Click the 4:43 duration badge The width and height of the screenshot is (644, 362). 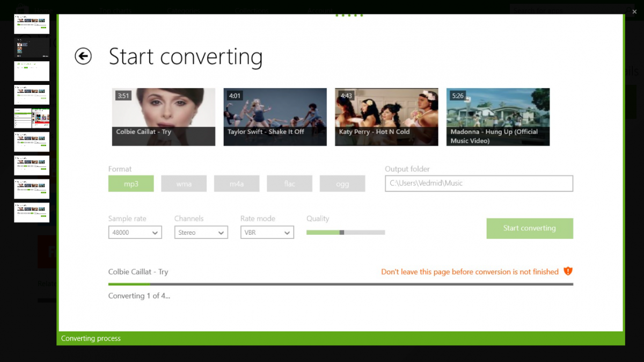tap(347, 96)
